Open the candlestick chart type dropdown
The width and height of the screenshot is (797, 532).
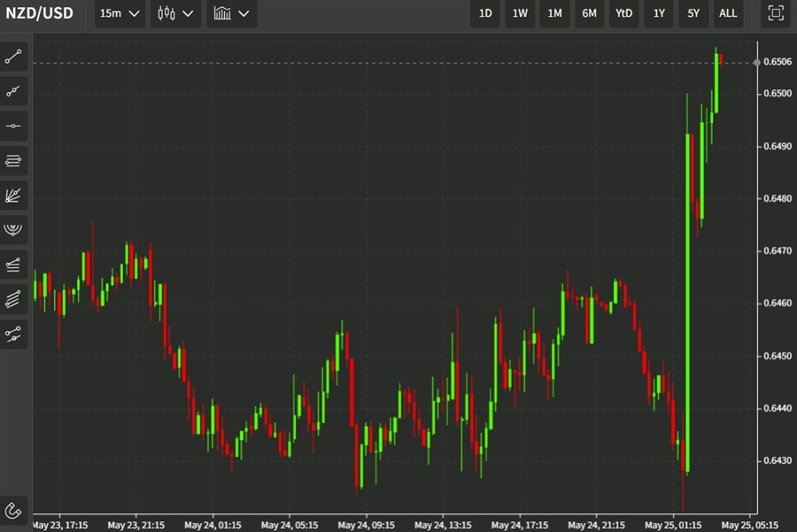[174, 13]
